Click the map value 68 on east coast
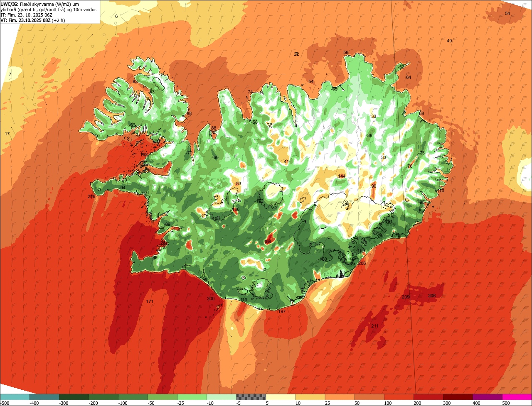 click(421, 113)
